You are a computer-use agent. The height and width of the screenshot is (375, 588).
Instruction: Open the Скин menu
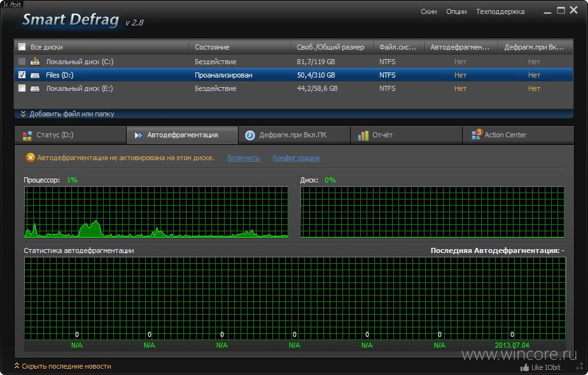coord(429,11)
